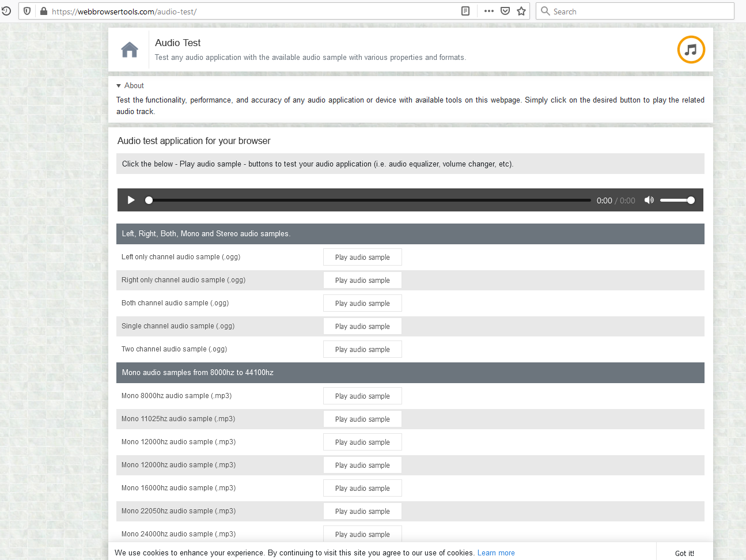Play Mono 24000hz audio sample
Viewport: 746px width, 560px height.
click(x=362, y=534)
